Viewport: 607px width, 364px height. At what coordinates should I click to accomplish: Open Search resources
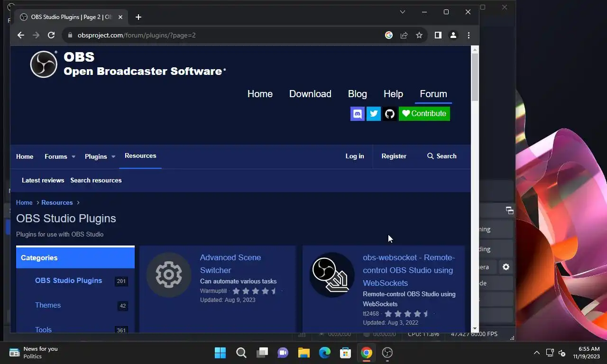click(x=96, y=180)
